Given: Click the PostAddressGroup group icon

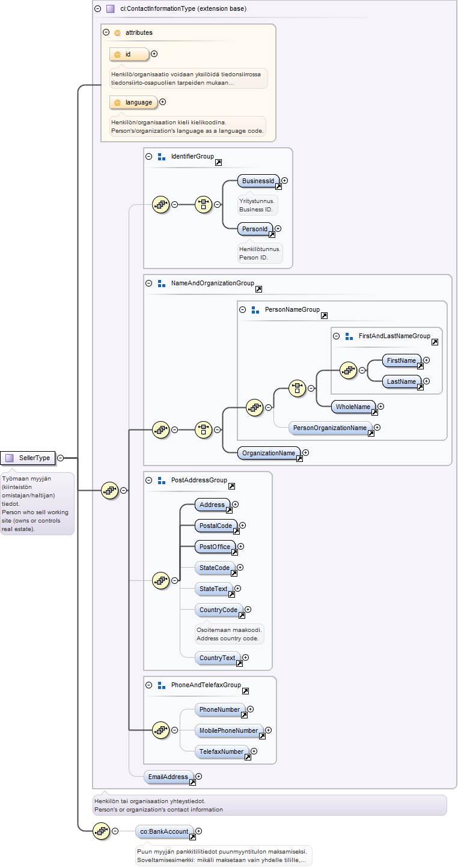Looking at the screenshot, I should click(161, 480).
